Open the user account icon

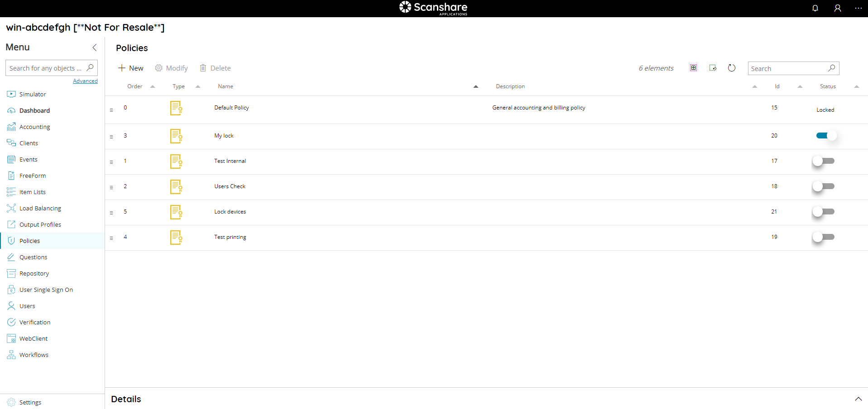pos(838,8)
